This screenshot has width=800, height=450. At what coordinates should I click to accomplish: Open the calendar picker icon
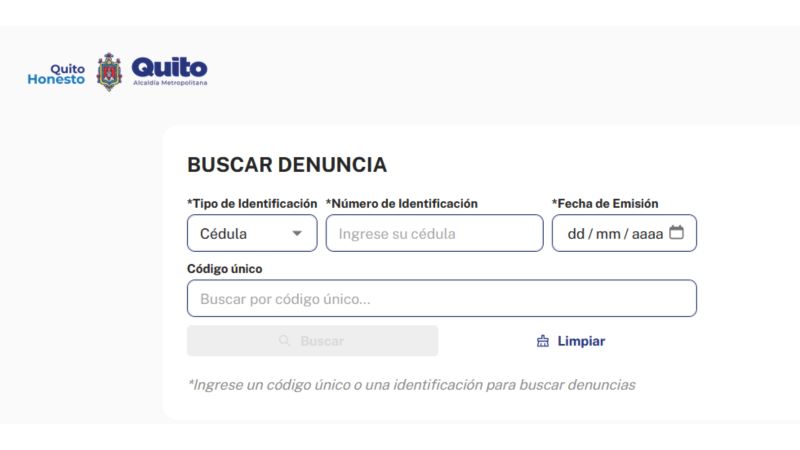677,233
